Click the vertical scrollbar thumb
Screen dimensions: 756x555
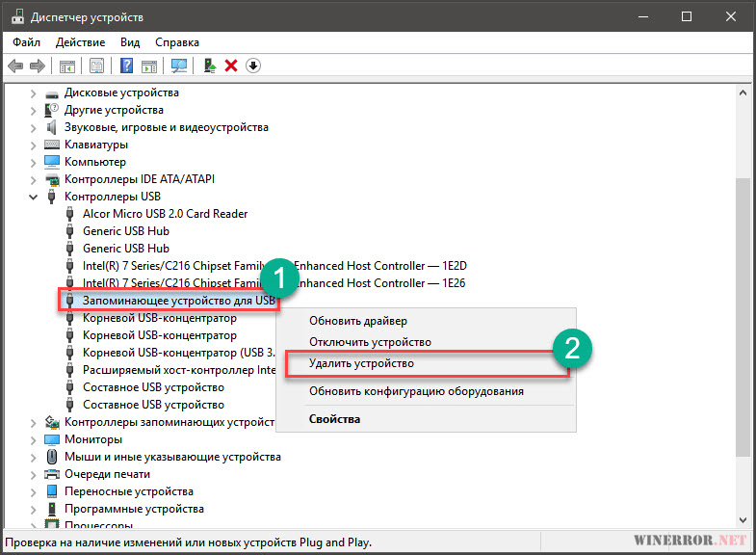coord(743,317)
